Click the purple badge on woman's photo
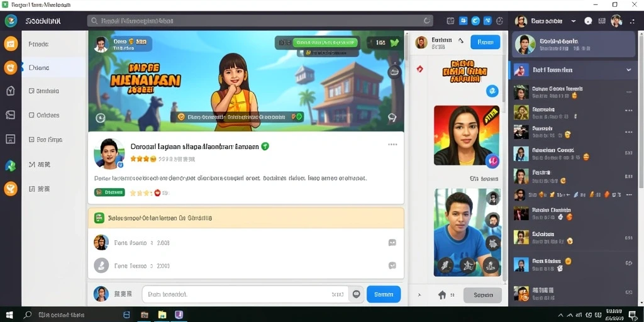This screenshot has width=644, height=322. (x=491, y=160)
